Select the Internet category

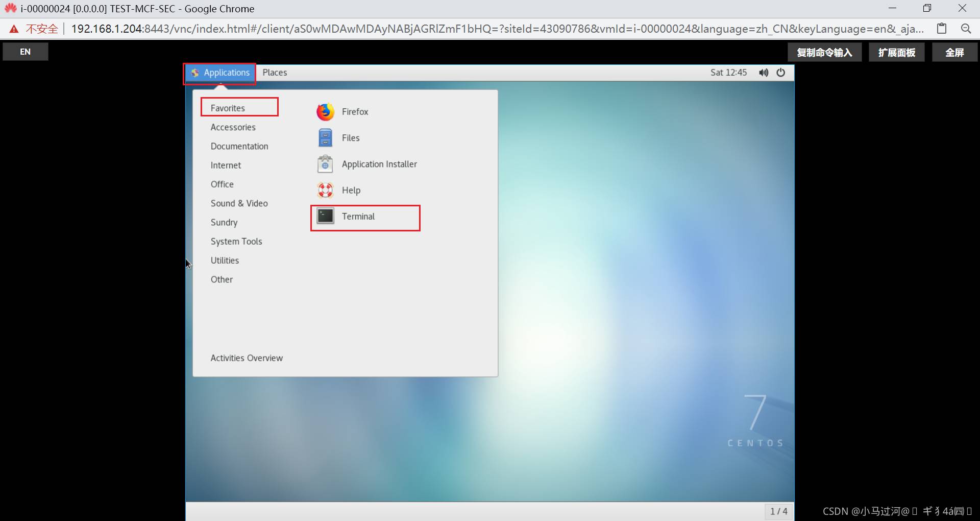tap(226, 165)
